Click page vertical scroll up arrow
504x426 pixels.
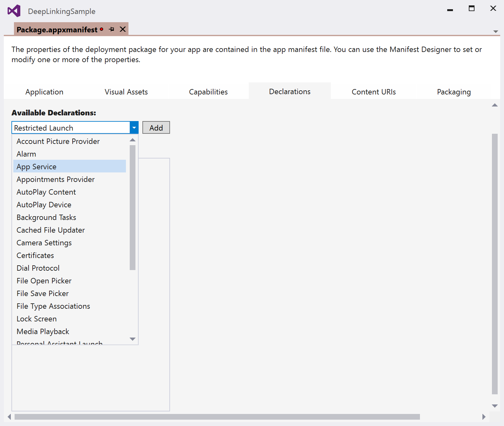pyautogui.click(x=495, y=105)
